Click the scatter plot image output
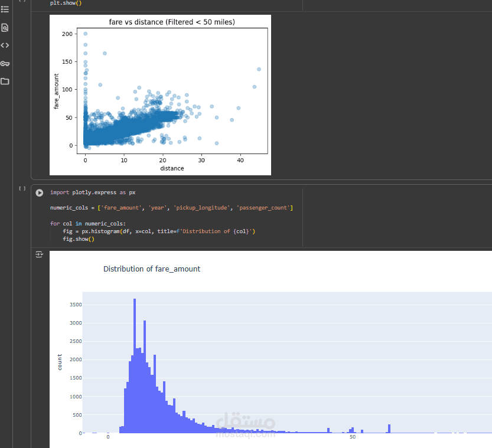 click(x=160, y=95)
